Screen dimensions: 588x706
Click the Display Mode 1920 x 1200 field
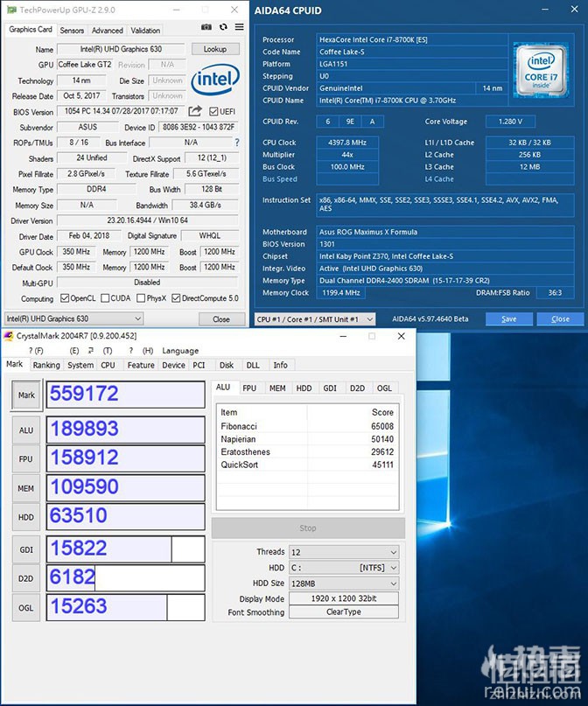pos(344,599)
